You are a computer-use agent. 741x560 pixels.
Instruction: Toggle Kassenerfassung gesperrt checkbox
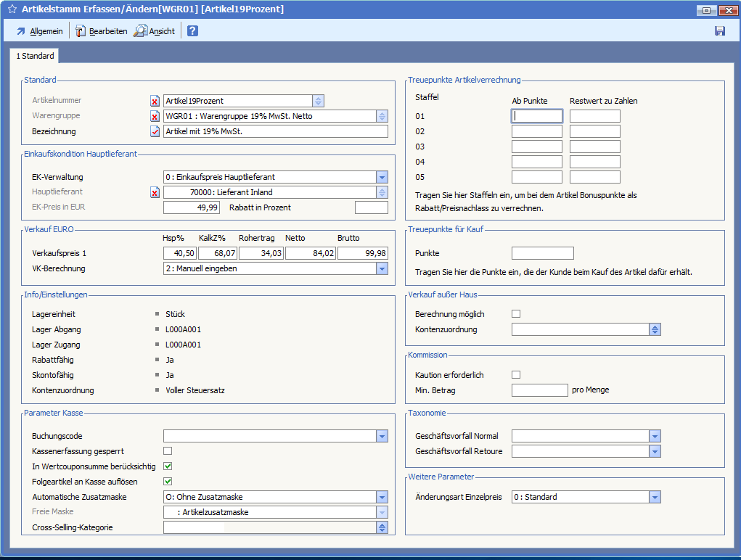pos(168,451)
